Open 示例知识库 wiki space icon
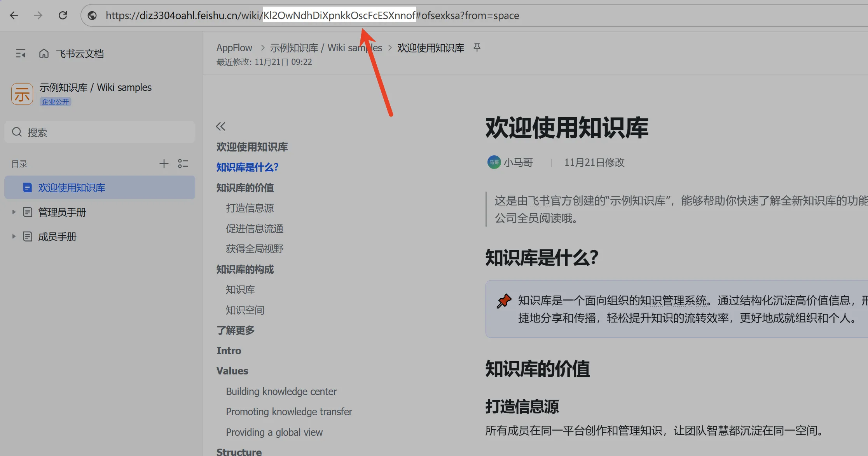The height and width of the screenshot is (456, 868). point(22,94)
